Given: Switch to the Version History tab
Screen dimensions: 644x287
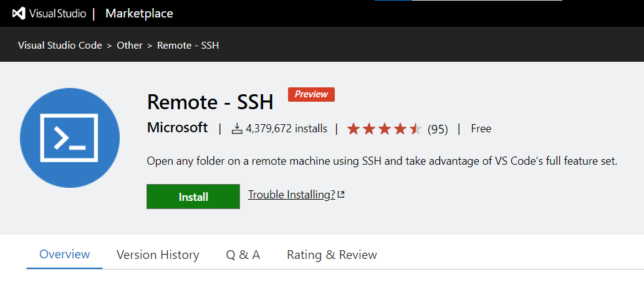Looking at the screenshot, I should coord(158,255).
